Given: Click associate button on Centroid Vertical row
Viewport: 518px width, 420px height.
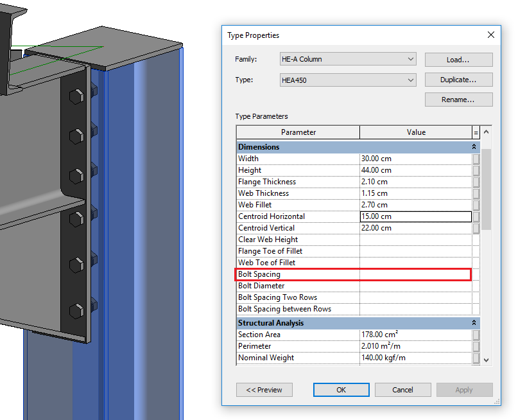Looking at the screenshot, I should [476, 228].
